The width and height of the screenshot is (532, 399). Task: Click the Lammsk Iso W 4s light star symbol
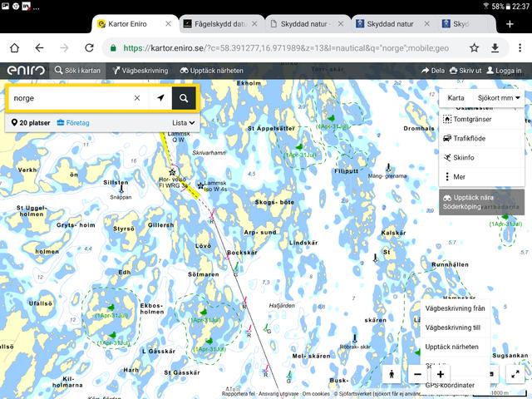click(x=200, y=185)
